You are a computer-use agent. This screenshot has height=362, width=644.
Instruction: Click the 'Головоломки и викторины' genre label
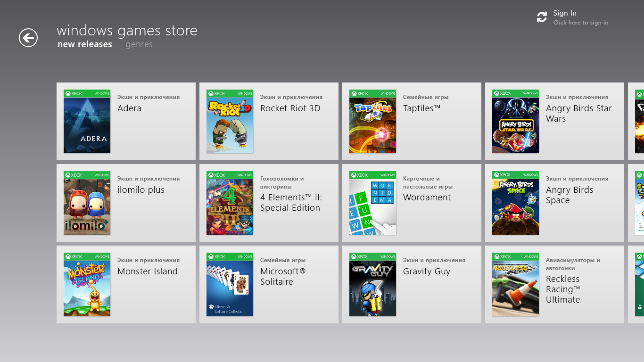(282, 182)
